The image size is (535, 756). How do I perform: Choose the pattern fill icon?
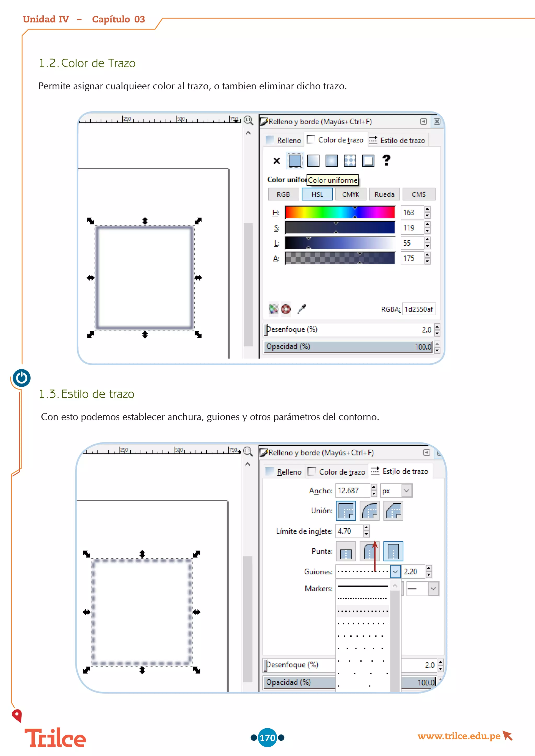coord(350,161)
